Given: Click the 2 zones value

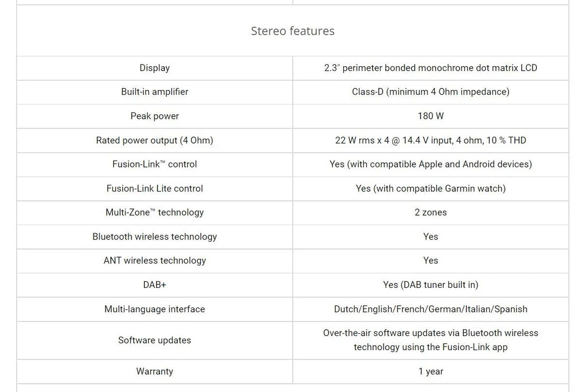Looking at the screenshot, I should click(430, 212).
